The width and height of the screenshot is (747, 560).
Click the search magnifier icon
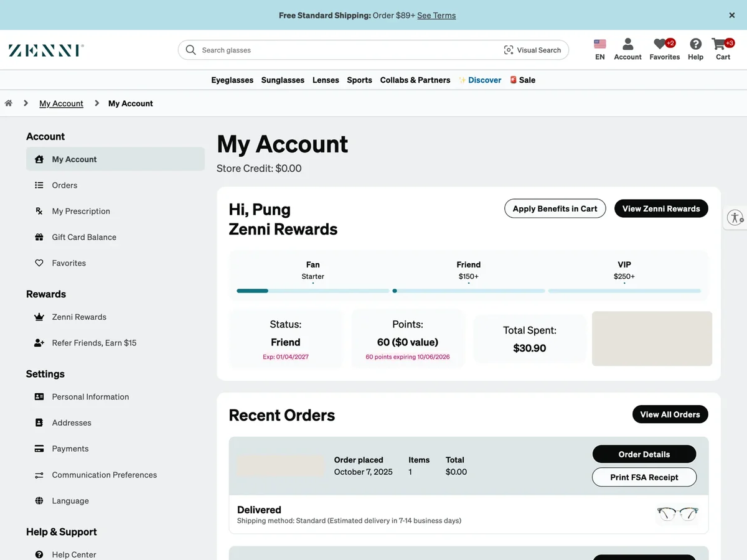point(191,50)
